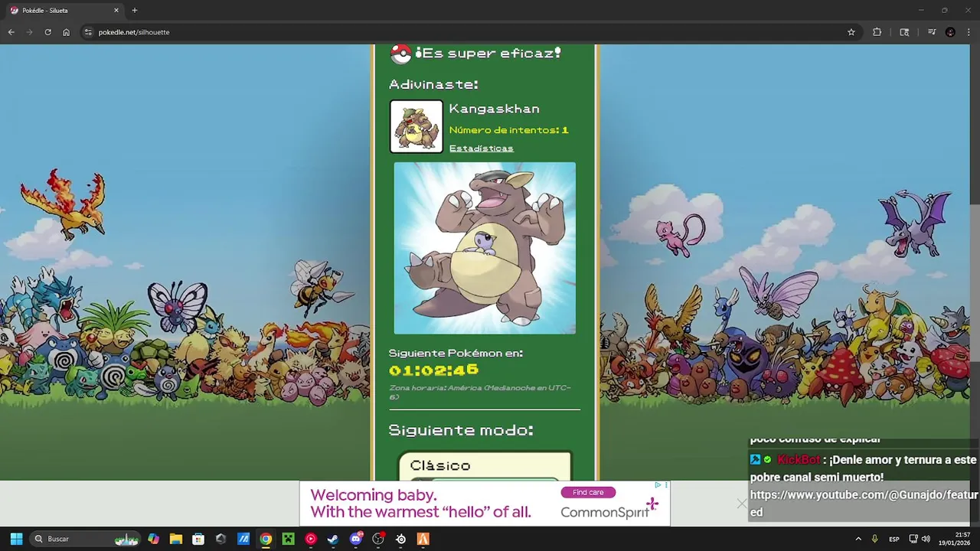
Task: Click the browser forward arrow
Action: 29,32
